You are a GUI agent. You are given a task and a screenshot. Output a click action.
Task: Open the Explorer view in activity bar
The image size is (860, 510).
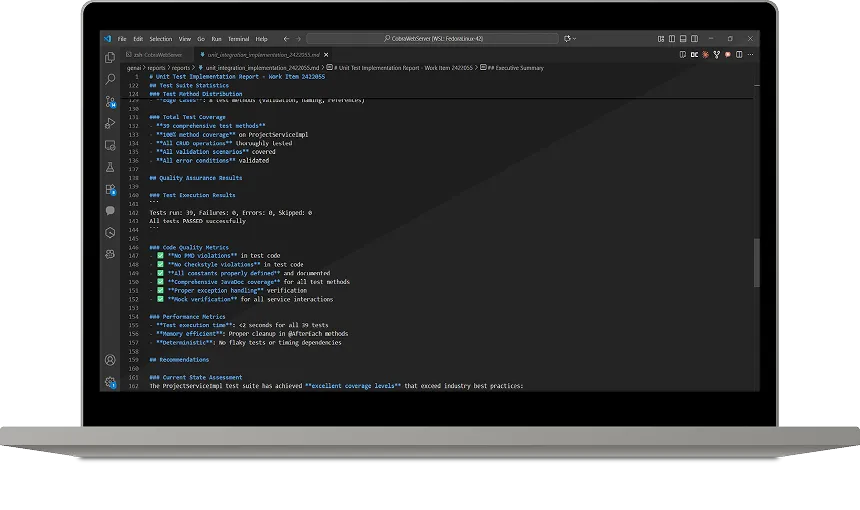[110, 58]
